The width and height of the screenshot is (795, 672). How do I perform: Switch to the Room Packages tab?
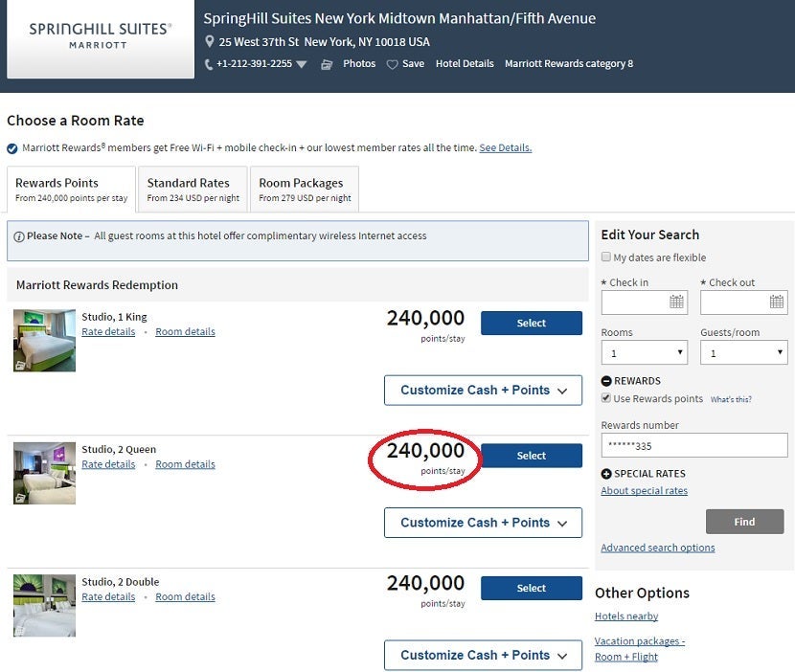coord(305,189)
